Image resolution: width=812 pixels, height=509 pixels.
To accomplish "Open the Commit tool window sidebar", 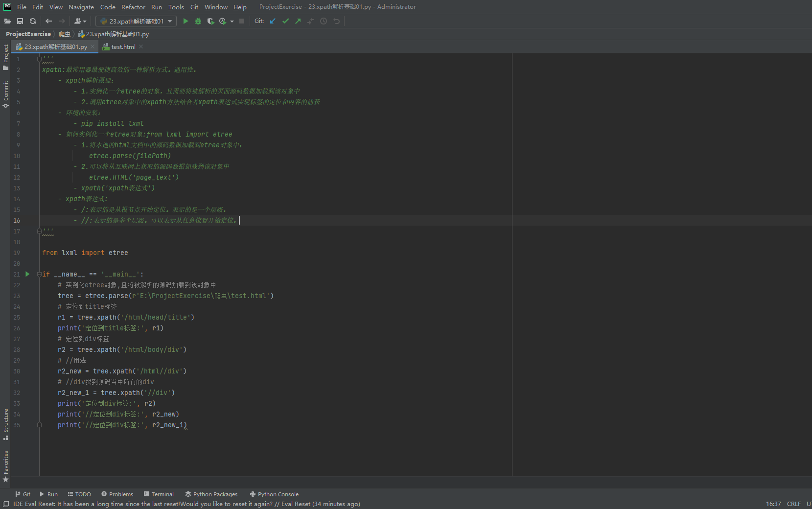I will click(x=6, y=94).
